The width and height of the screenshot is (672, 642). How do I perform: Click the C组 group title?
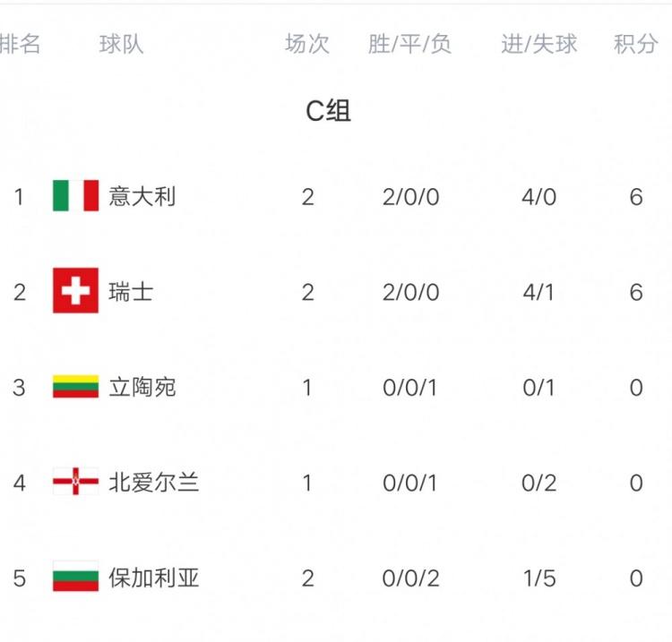tap(329, 111)
